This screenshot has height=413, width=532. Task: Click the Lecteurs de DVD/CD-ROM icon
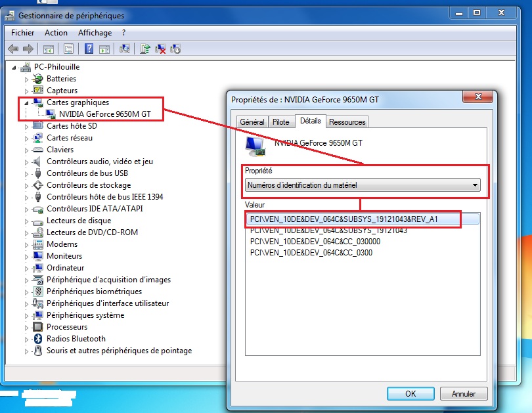point(37,232)
